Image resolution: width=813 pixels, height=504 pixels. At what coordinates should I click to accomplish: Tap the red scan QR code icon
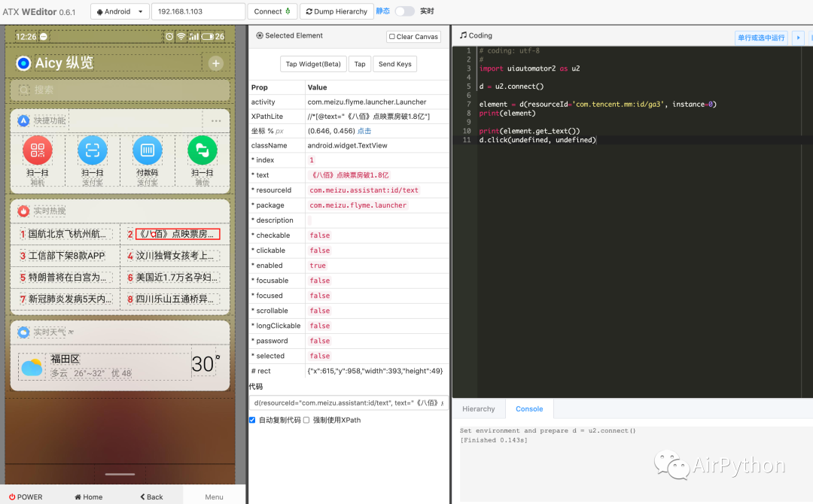coord(38,150)
